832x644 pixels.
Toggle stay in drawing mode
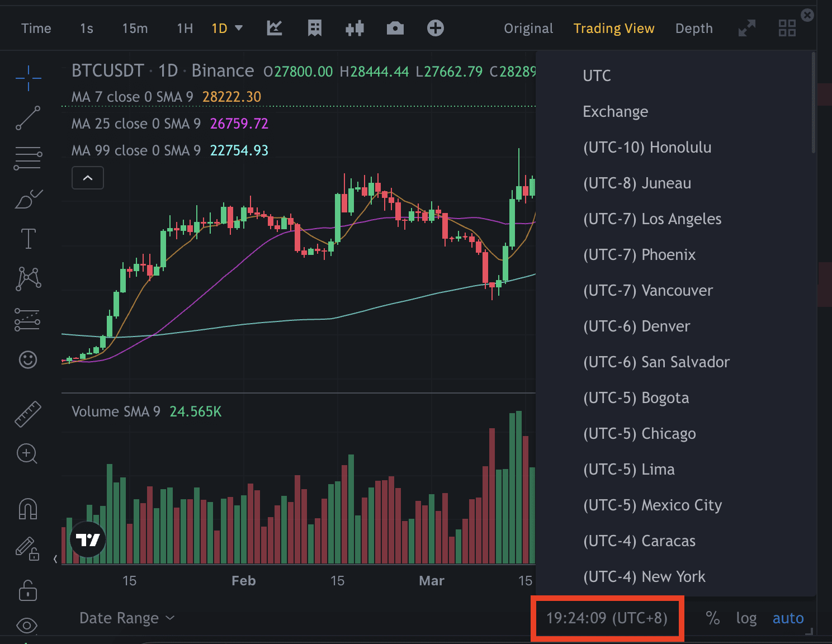(27, 548)
